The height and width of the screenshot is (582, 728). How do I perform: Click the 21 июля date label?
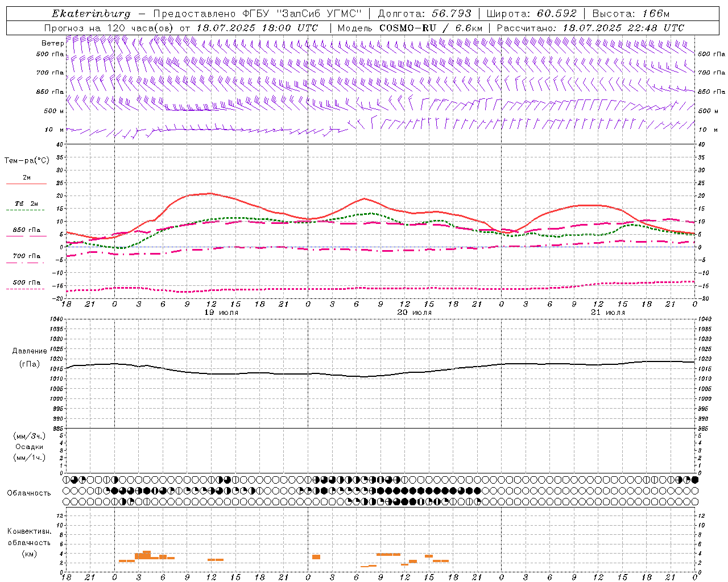(608, 313)
